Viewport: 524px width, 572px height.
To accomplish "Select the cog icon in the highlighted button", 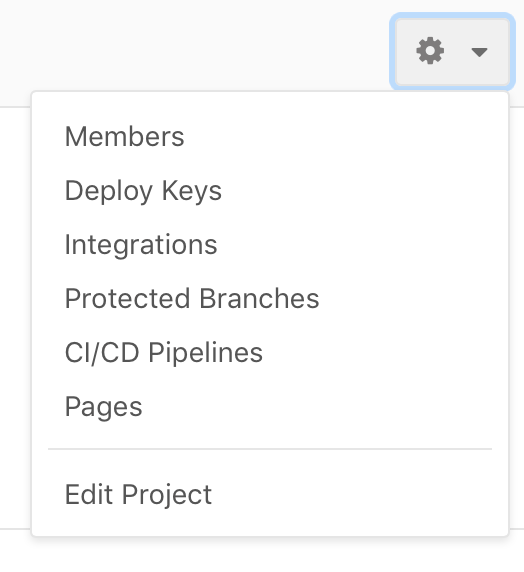I will tap(430, 51).
